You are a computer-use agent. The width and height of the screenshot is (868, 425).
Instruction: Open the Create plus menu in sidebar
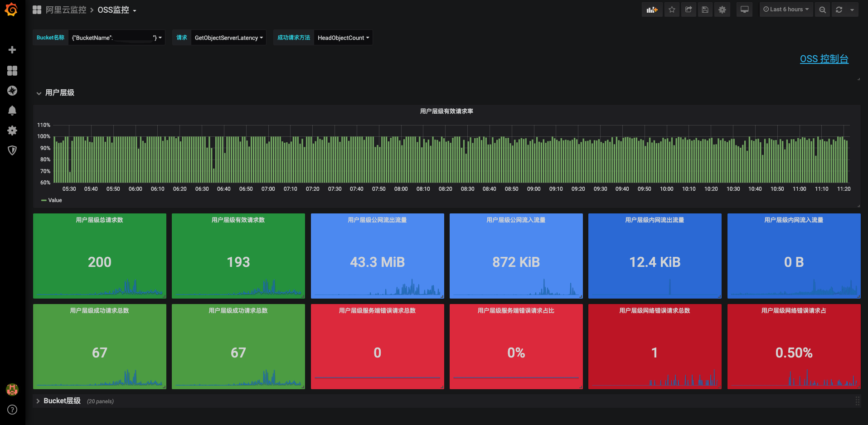(x=12, y=50)
